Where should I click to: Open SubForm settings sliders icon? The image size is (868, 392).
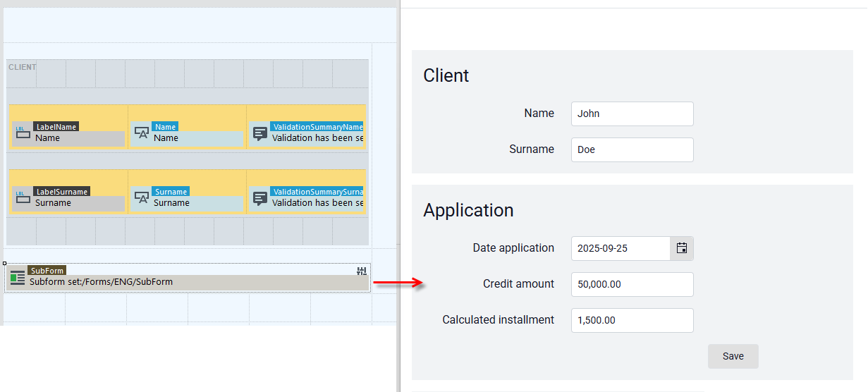point(362,271)
